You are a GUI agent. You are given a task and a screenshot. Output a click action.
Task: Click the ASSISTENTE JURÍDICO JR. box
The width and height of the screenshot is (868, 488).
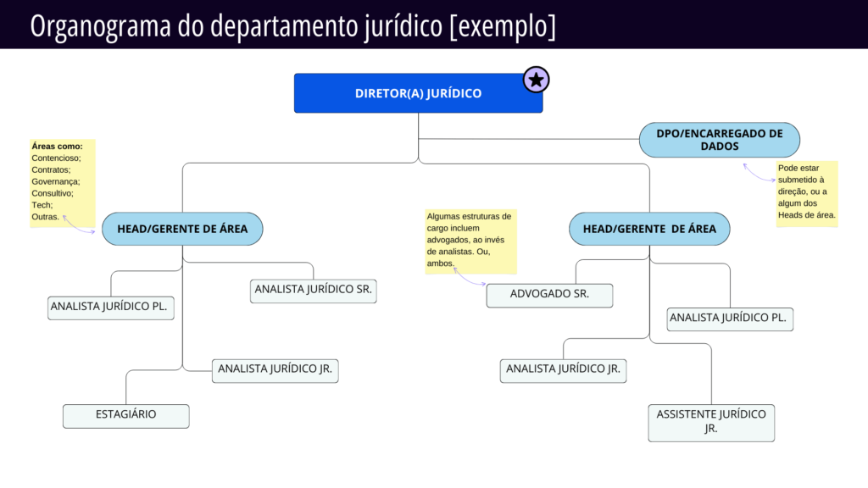pos(711,421)
